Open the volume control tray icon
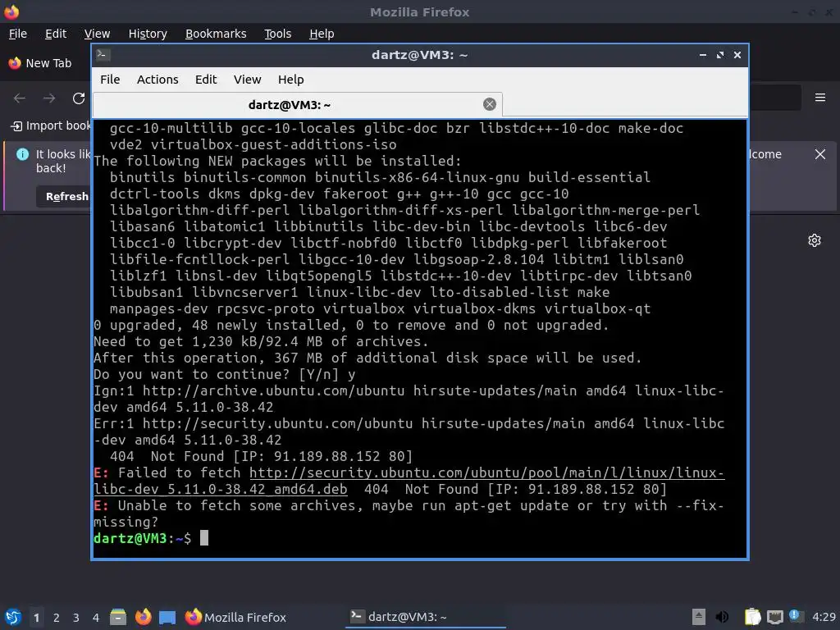This screenshot has width=840, height=630. pyautogui.click(x=722, y=617)
